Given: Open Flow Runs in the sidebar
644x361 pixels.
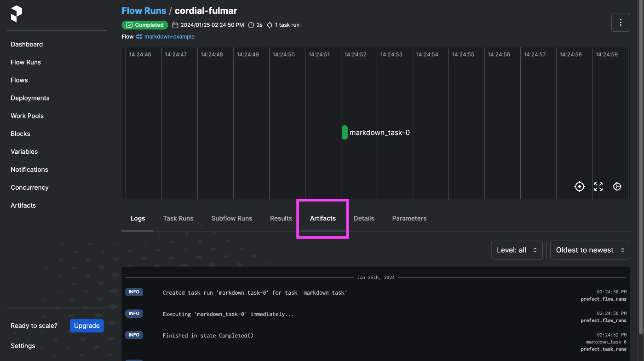Looking at the screenshot, I should pos(26,62).
